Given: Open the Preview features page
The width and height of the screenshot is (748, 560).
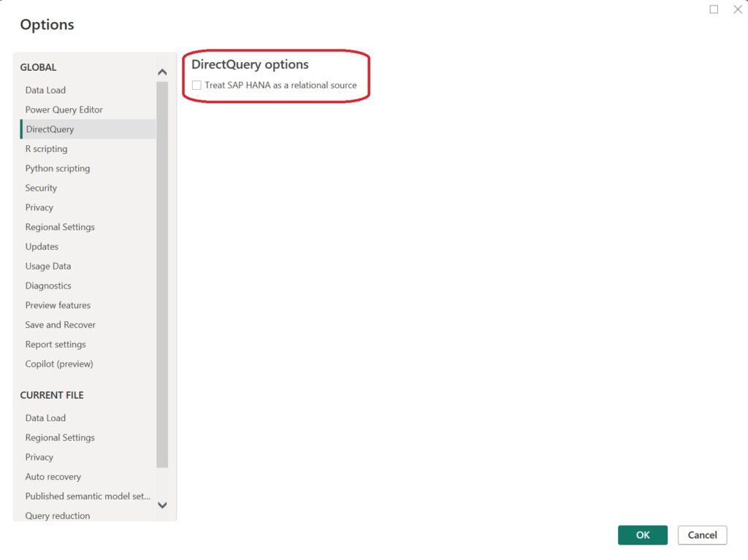Looking at the screenshot, I should 58,305.
